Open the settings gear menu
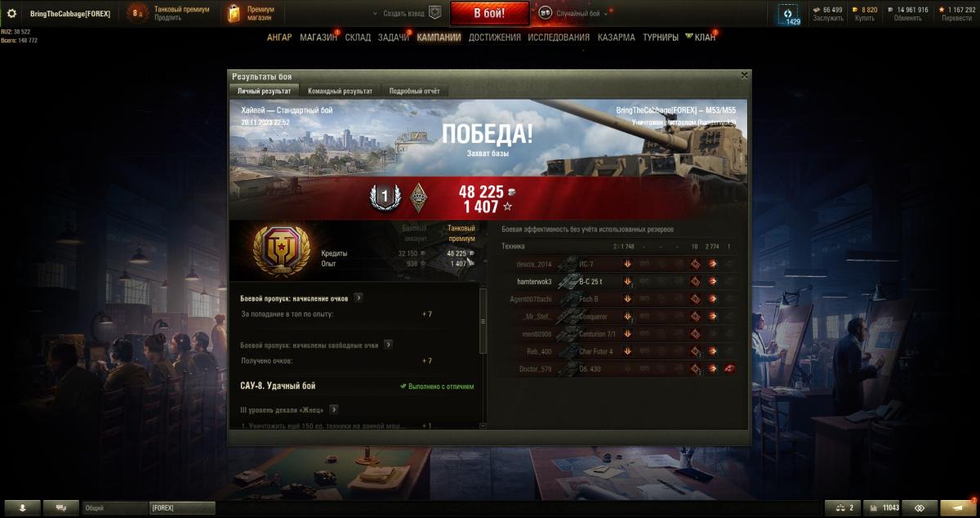This screenshot has height=518, width=980. tap(12, 13)
